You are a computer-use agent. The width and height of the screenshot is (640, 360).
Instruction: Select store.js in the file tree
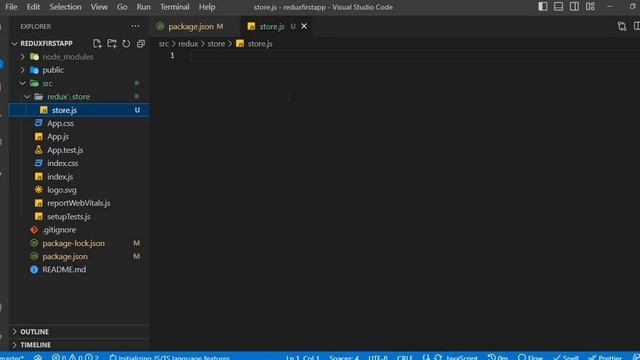click(x=79, y=110)
